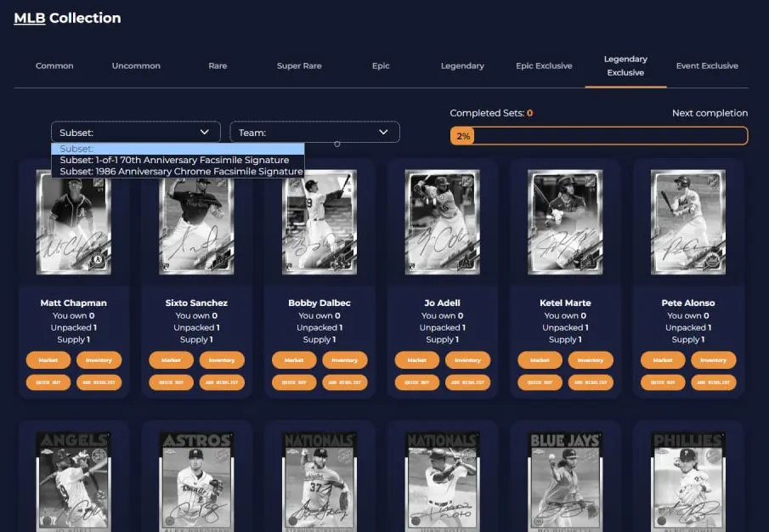This screenshot has height=532, width=769.
Task: Show the Legendary tab
Action: 462,65
